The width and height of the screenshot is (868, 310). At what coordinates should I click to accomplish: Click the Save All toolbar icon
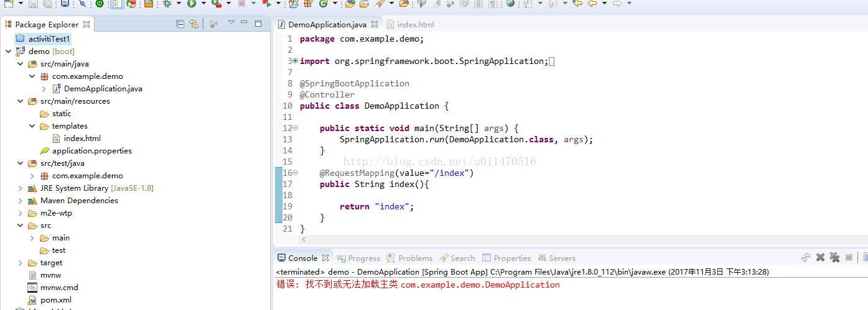47,4
